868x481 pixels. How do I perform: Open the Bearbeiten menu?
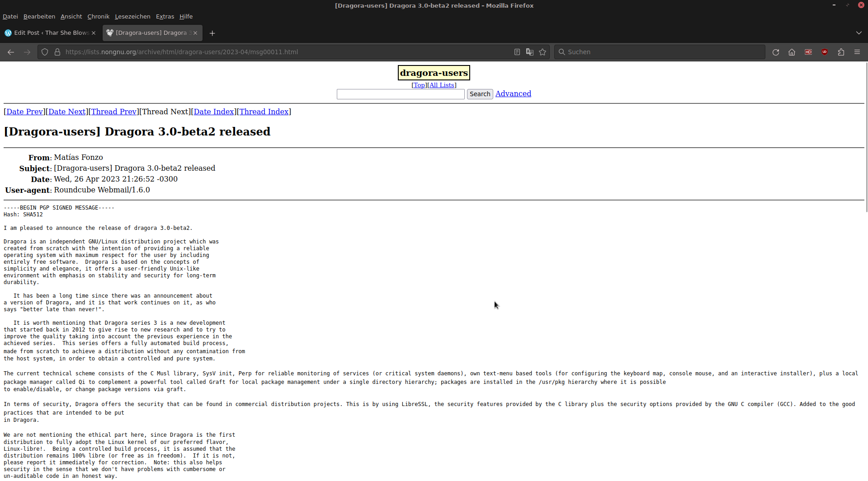click(39, 16)
